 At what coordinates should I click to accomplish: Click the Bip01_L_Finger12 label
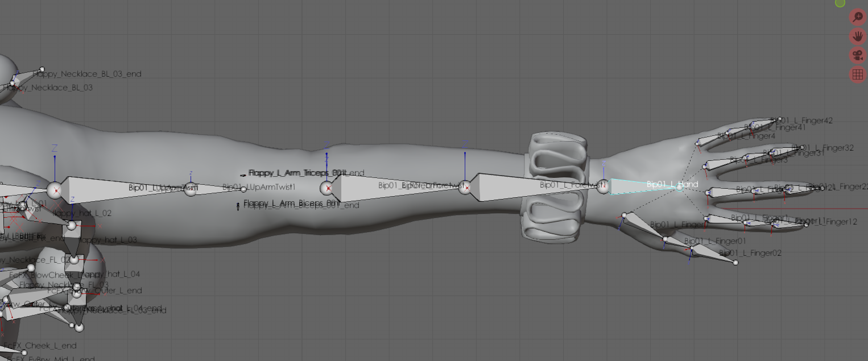[x=826, y=222]
